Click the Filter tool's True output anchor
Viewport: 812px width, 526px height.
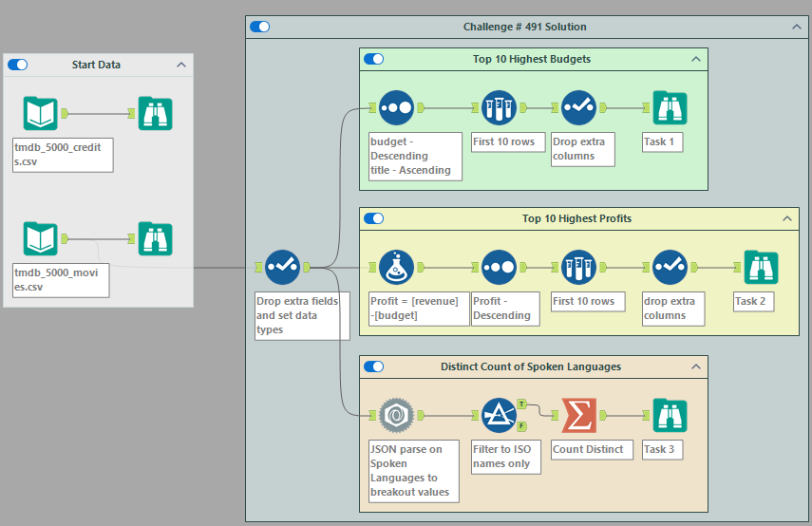pyautogui.click(x=521, y=404)
